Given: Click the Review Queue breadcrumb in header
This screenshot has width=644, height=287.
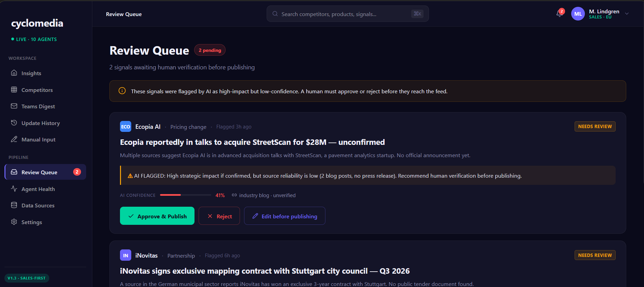Looking at the screenshot, I should [124, 14].
